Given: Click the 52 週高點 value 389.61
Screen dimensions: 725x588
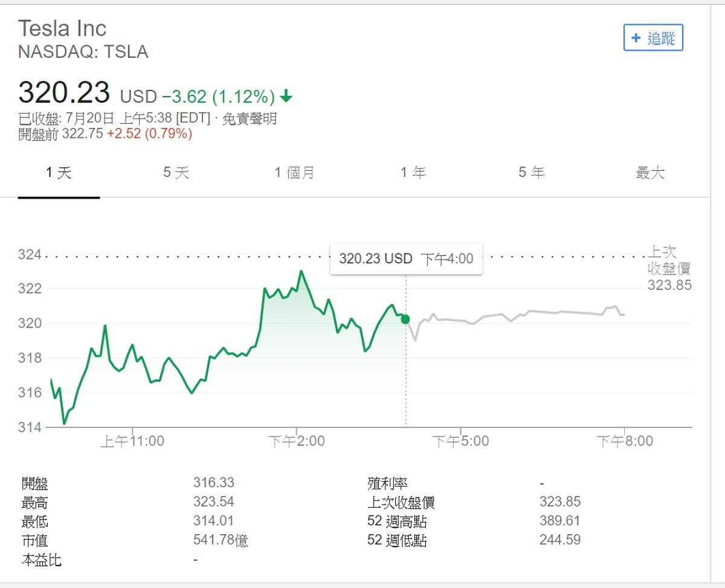Looking at the screenshot, I should pos(559,521).
